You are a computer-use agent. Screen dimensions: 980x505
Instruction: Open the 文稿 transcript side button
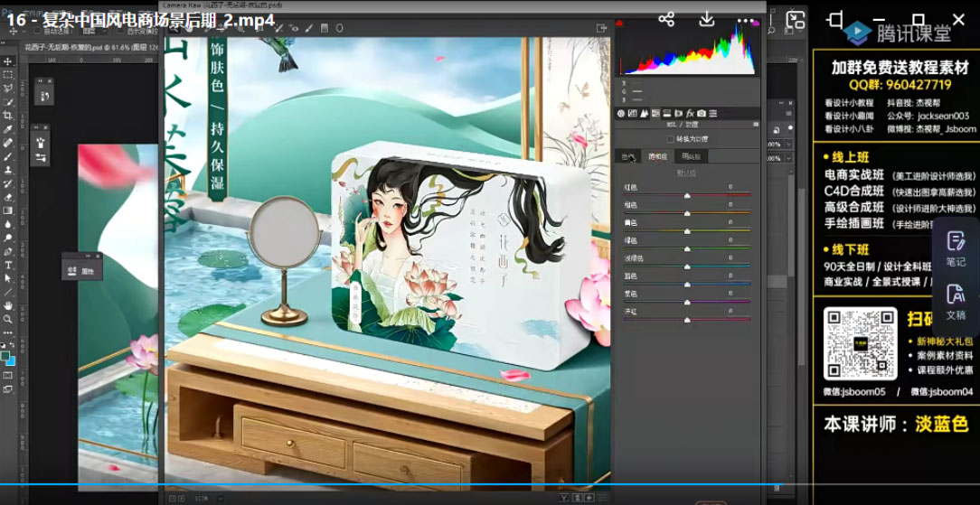point(956,302)
